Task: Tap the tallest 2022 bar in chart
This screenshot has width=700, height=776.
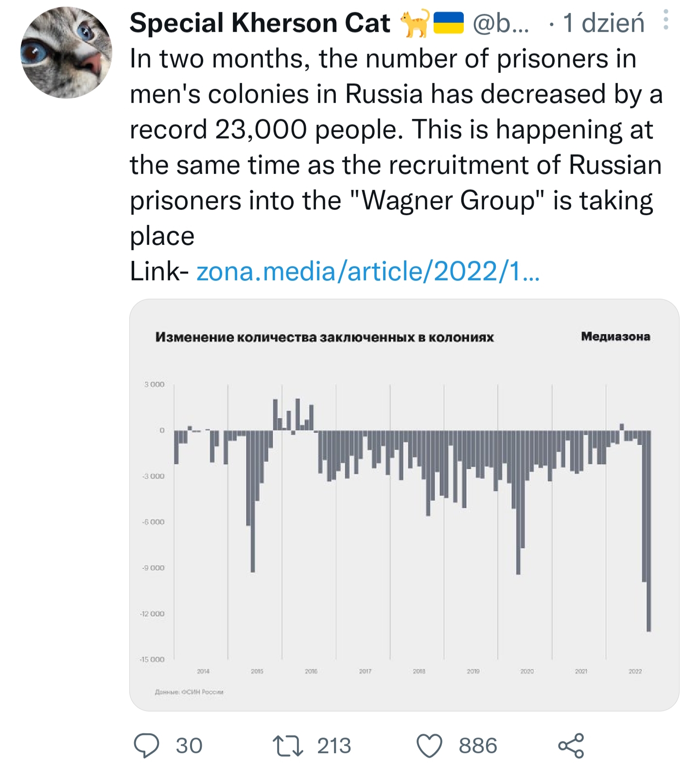Action: (x=648, y=531)
